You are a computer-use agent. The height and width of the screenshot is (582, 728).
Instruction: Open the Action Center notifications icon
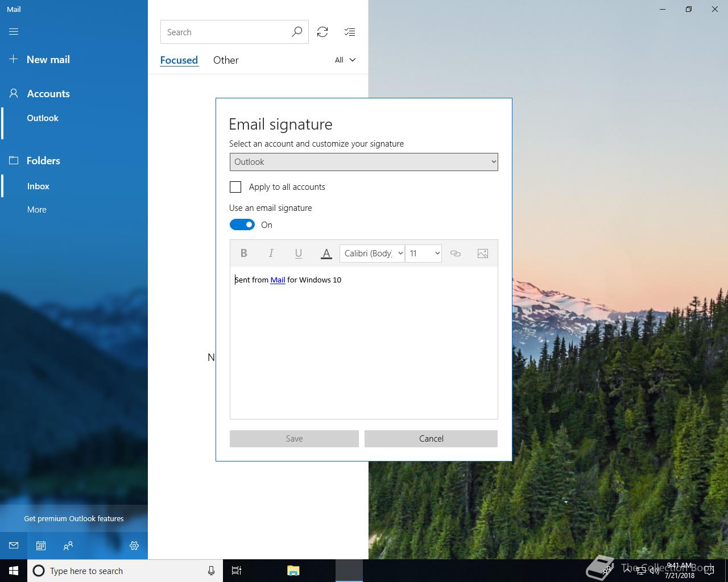click(709, 571)
